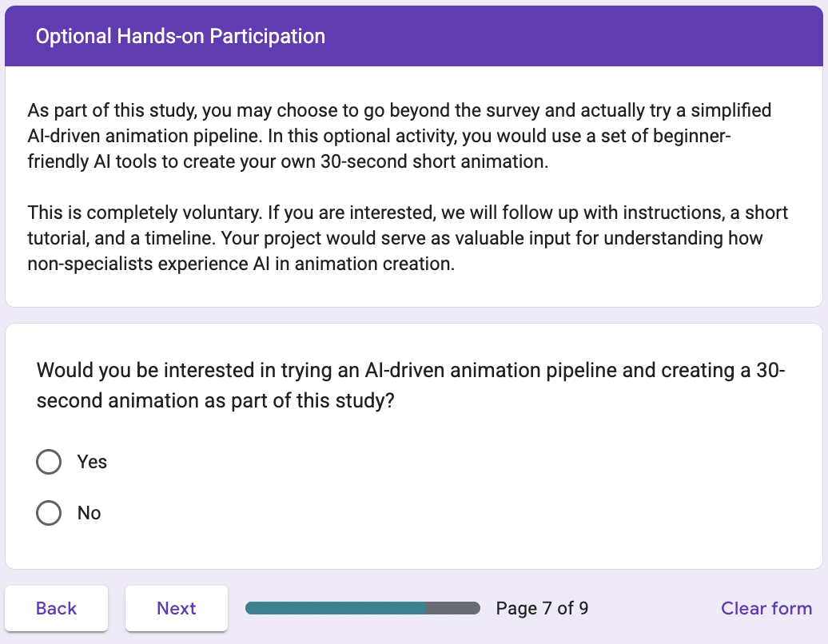The height and width of the screenshot is (644, 828).
Task: Click the "Optional Hands-on Participation" section title
Action: click(181, 36)
